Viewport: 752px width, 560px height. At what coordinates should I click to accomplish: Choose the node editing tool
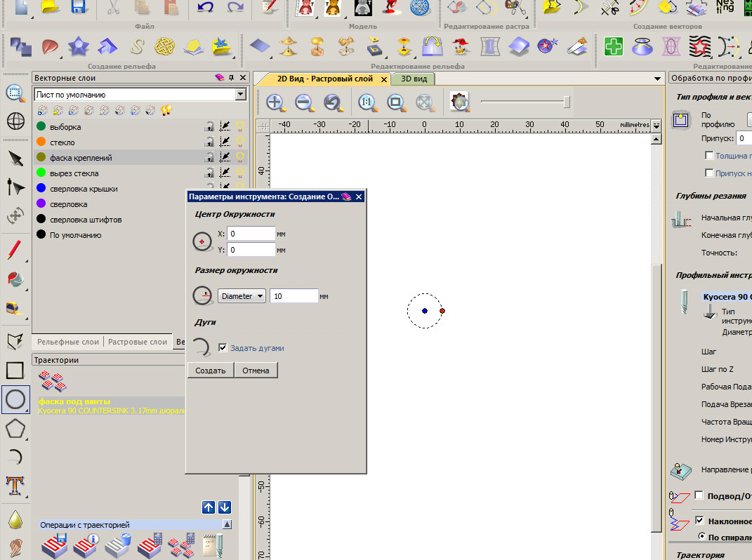(15, 187)
